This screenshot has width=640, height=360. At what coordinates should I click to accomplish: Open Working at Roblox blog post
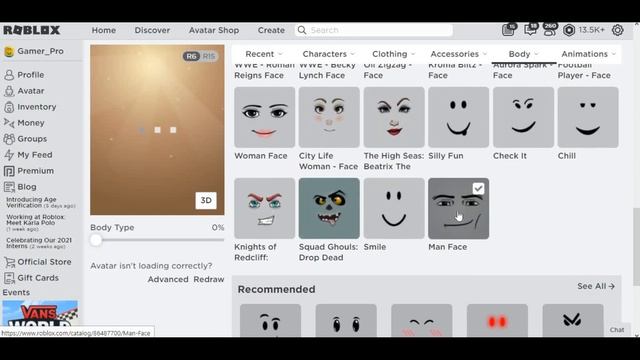click(x=36, y=222)
